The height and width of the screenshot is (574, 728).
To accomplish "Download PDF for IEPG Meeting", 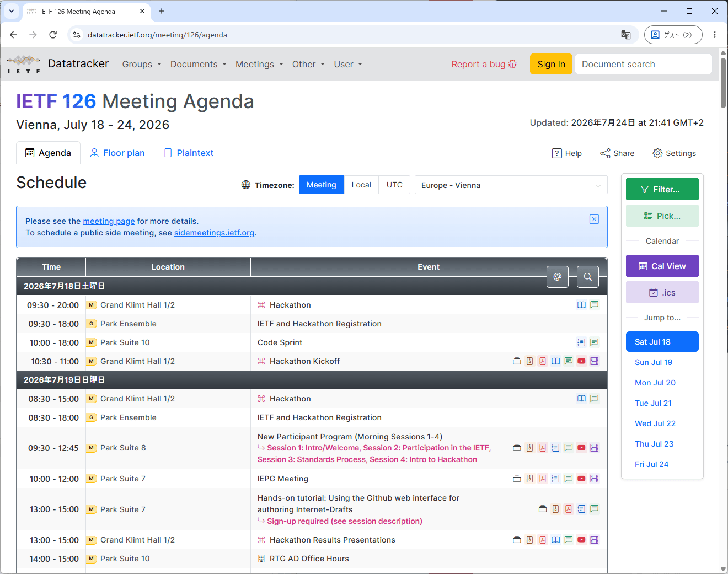I will point(543,479).
